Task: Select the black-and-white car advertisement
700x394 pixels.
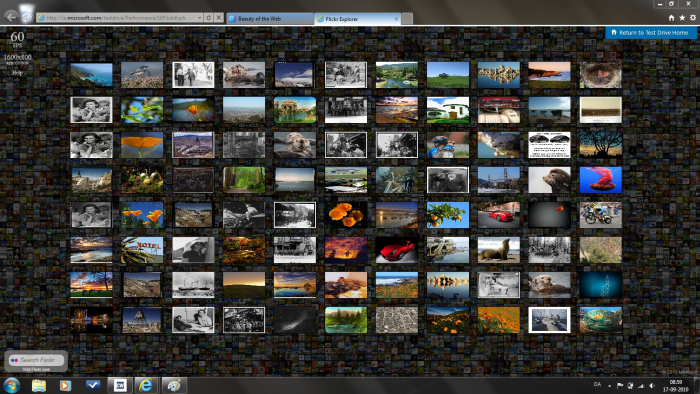Action: tap(549, 145)
